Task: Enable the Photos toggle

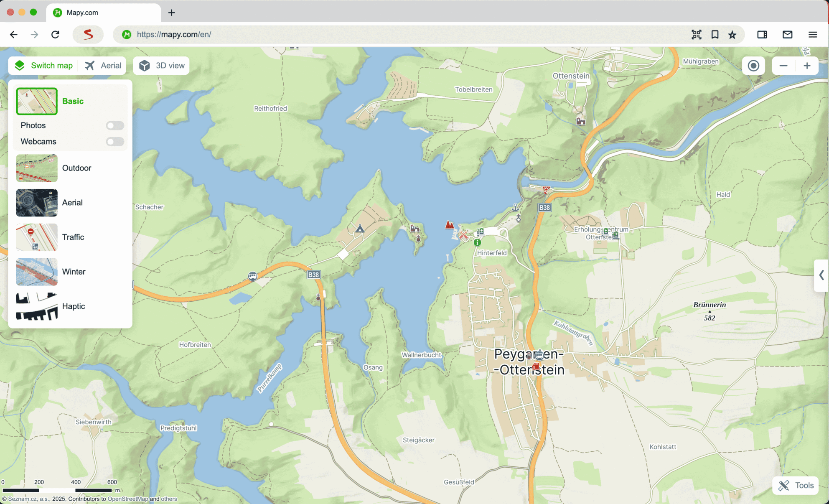Action: 115,125
